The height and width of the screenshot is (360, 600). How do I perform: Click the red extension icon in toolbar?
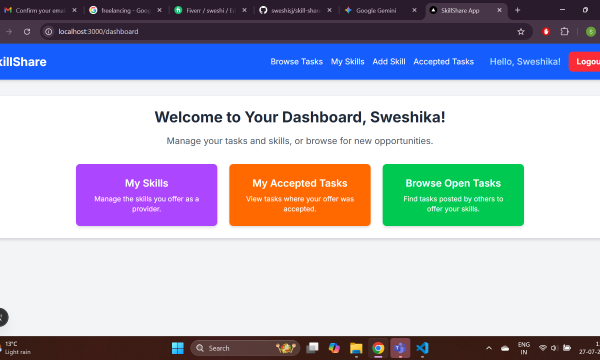(546, 32)
